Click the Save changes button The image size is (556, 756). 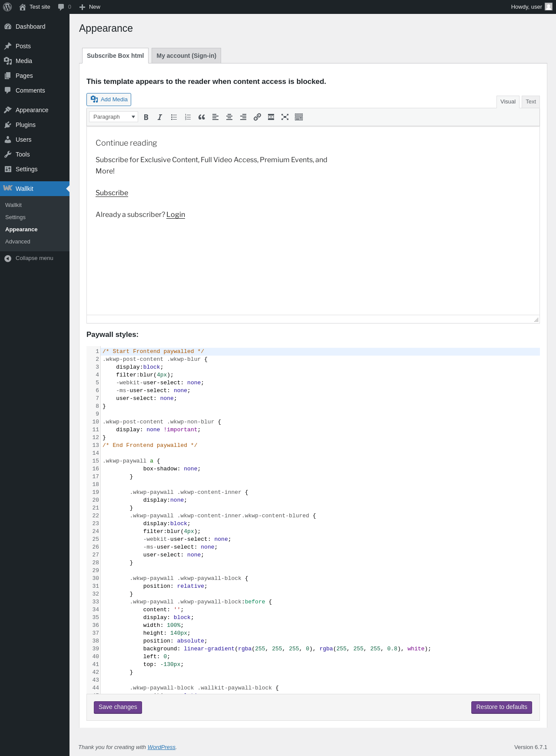pyautogui.click(x=118, y=707)
